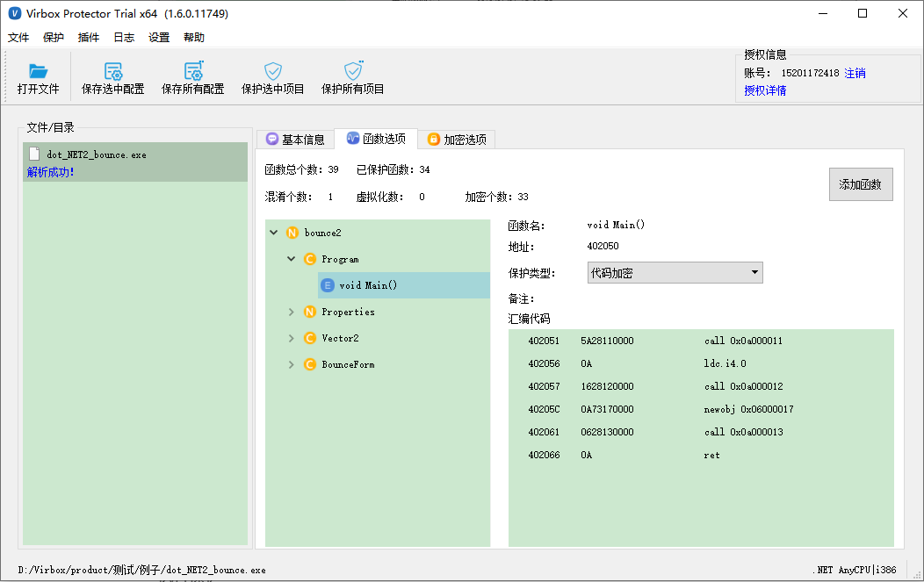Select the void Main() function row
The image size is (924, 582).
click(404, 285)
